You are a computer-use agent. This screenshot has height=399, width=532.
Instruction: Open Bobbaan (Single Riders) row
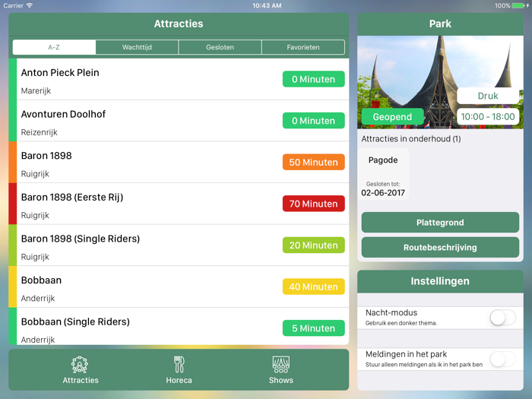tap(179, 326)
